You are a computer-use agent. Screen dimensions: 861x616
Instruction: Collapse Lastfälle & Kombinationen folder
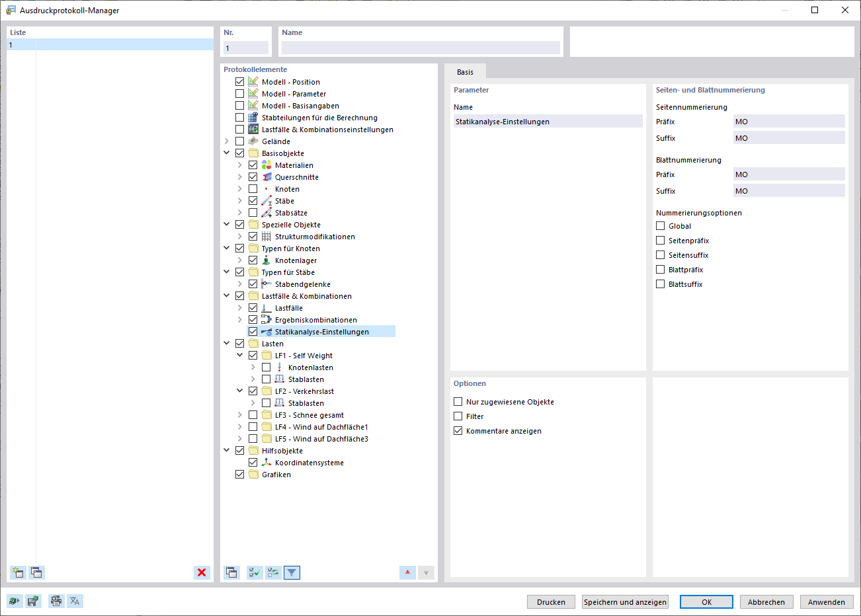[227, 296]
